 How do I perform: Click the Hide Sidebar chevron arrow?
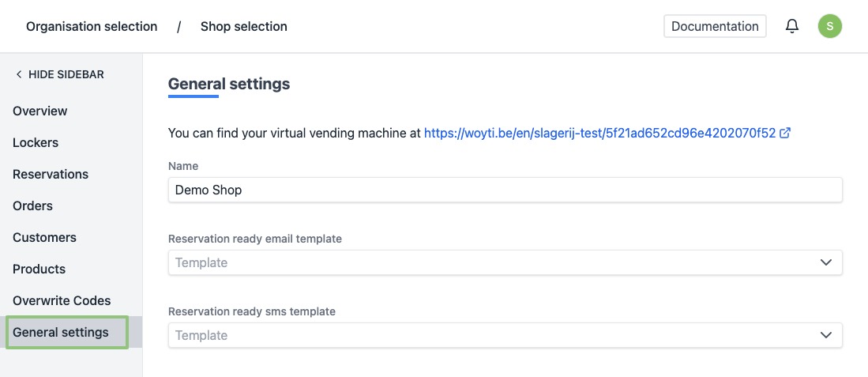tap(19, 74)
